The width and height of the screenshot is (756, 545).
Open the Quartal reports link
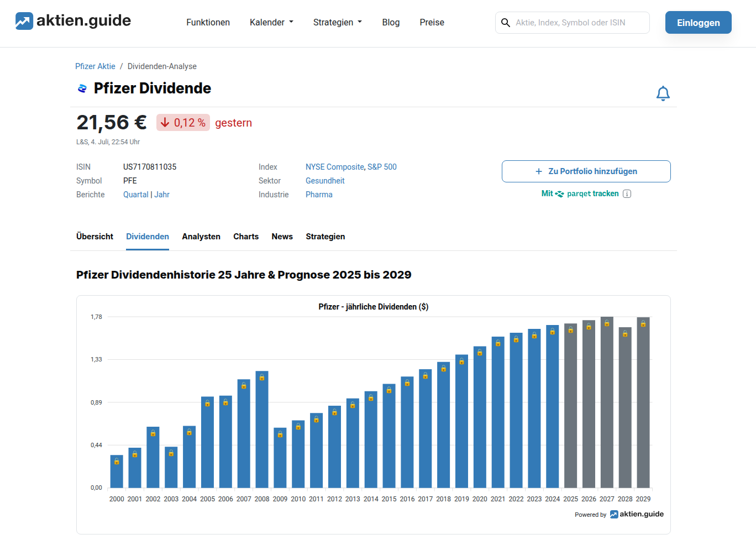tap(135, 195)
